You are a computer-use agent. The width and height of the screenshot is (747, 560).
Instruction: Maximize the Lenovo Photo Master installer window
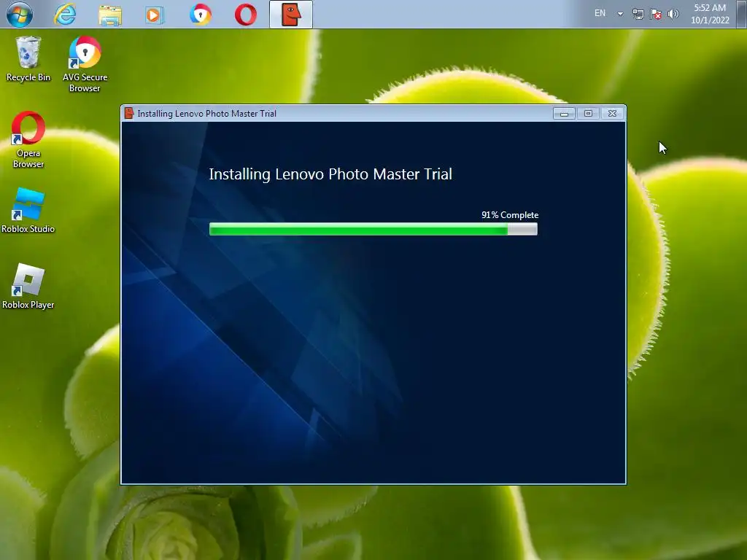click(x=589, y=113)
